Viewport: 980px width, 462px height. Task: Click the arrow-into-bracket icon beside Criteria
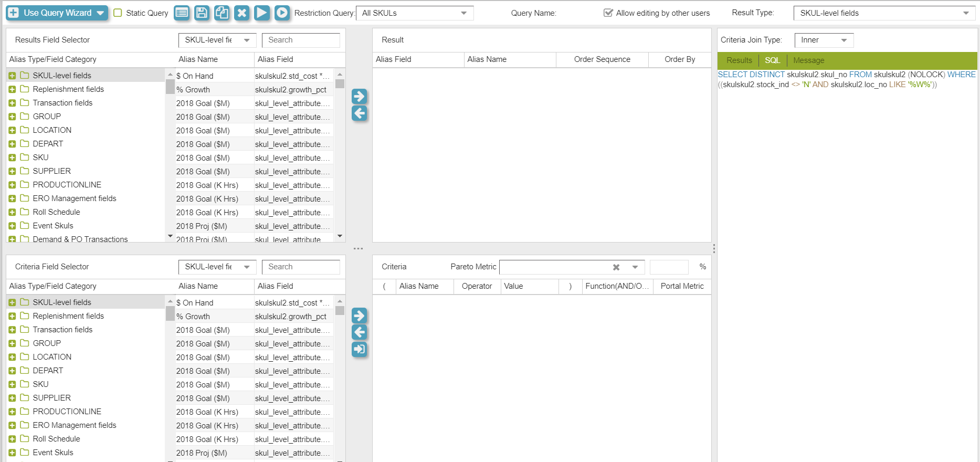pos(359,349)
